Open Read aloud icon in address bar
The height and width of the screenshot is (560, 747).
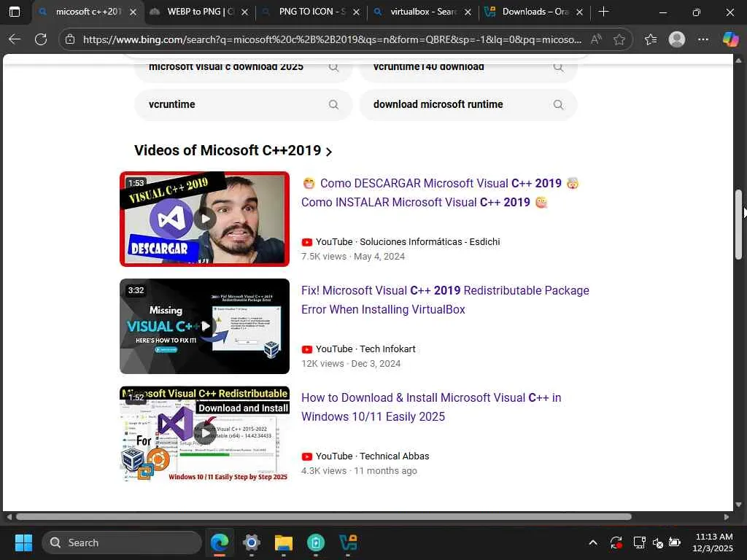coord(596,39)
